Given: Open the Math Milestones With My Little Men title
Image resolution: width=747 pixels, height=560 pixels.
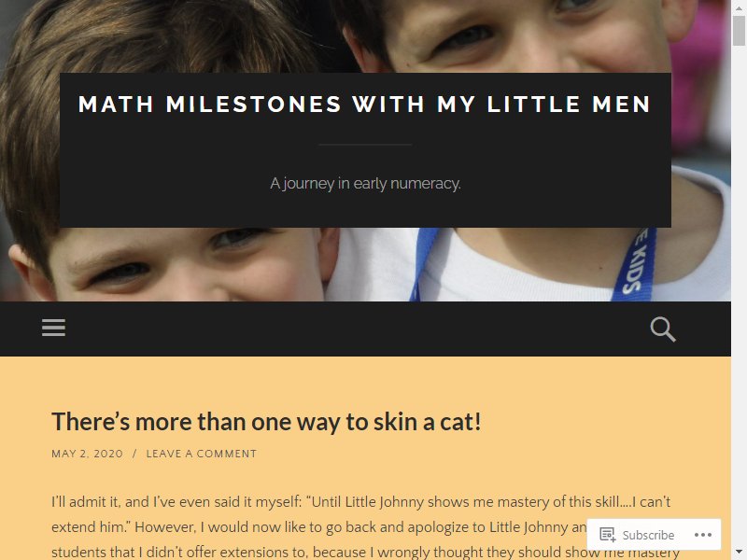Looking at the screenshot, I should click(x=365, y=105).
